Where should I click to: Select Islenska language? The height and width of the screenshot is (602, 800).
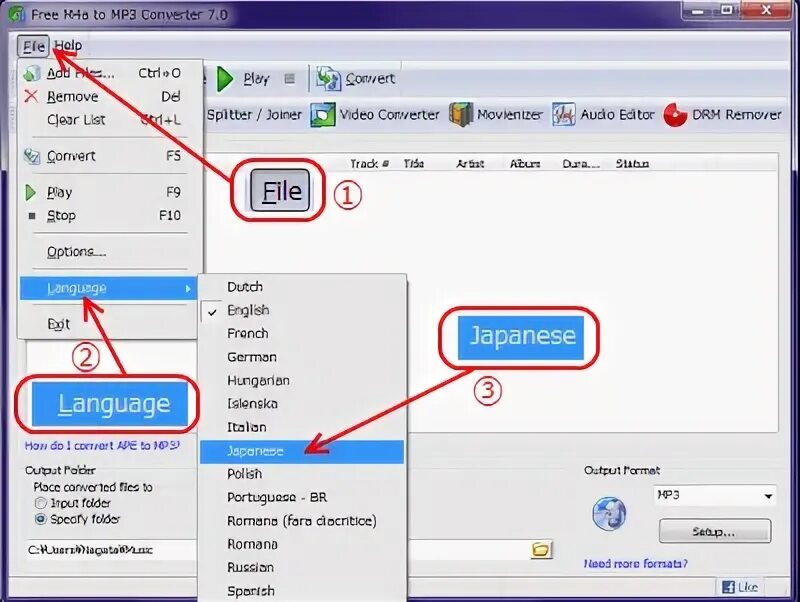302,404
